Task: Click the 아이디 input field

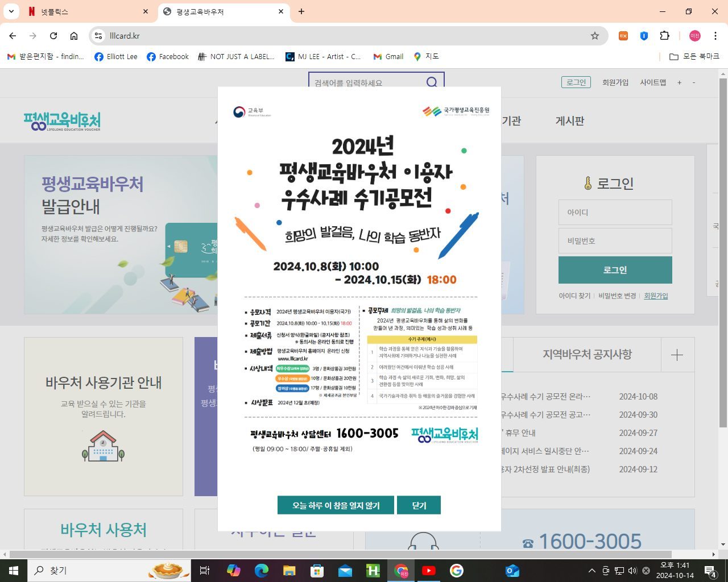Action: point(615,213)
